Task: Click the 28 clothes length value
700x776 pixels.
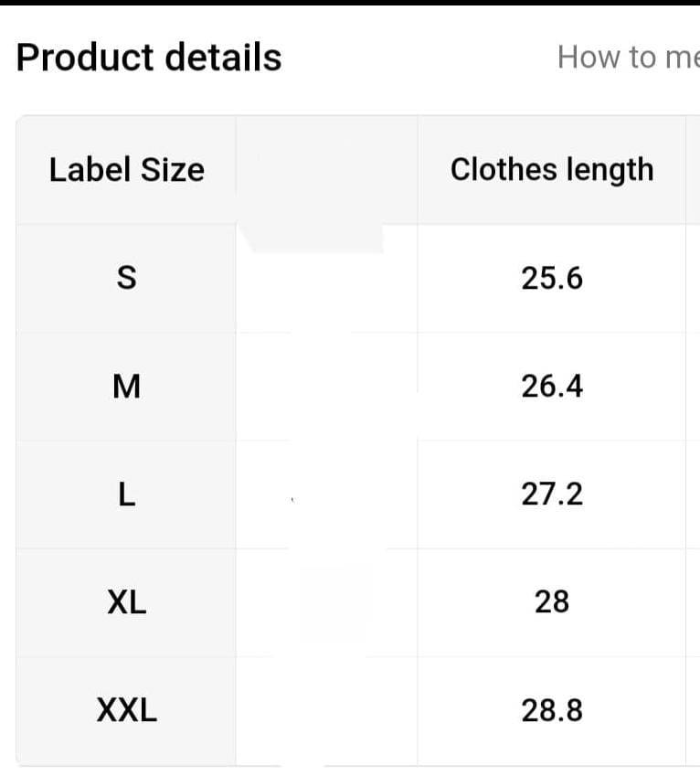Action: pyautogui.click(x=552, y=602)
